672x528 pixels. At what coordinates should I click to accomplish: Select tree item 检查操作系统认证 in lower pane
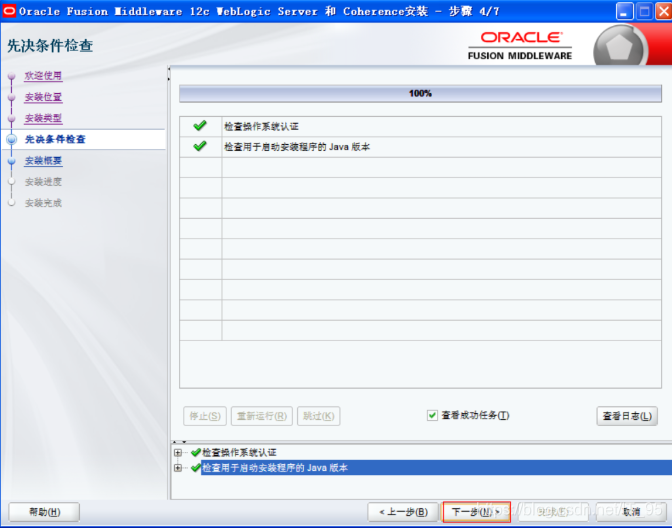pyautogui.click(x=239, y=453)
